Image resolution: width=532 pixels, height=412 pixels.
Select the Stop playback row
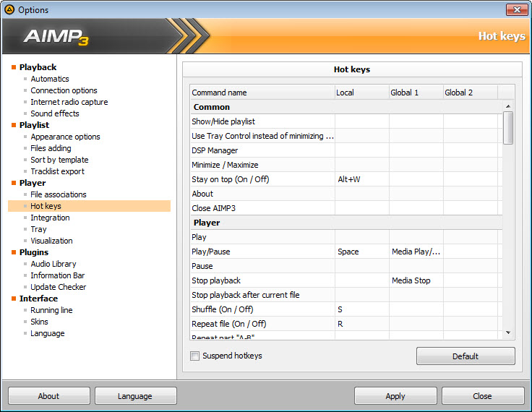point(346,280)
